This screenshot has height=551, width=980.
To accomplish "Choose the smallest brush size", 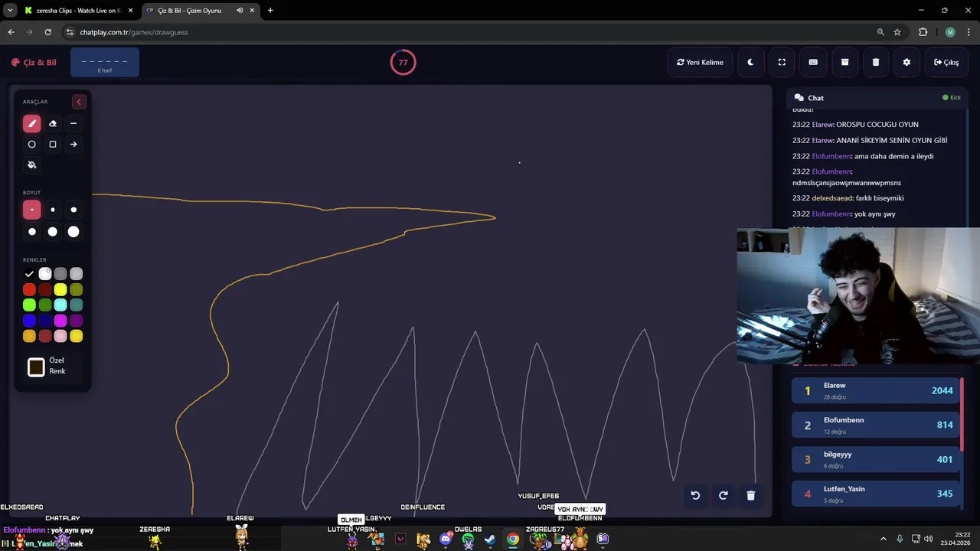I will [31, 210].
